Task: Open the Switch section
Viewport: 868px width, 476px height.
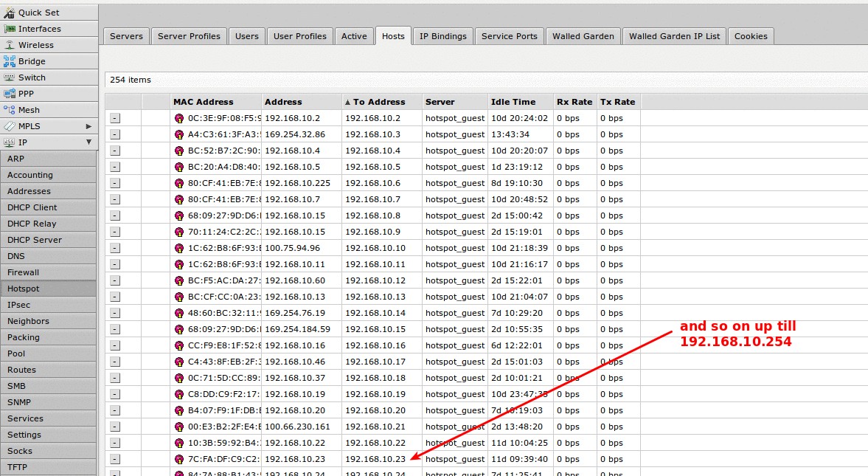Action: pyautogui.click(x=49, y=77)
